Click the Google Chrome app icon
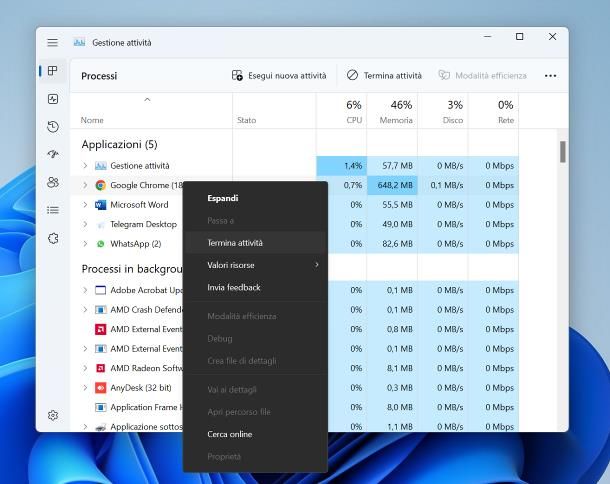This screenshot has height=484, width=610. [x=100, y=185]
